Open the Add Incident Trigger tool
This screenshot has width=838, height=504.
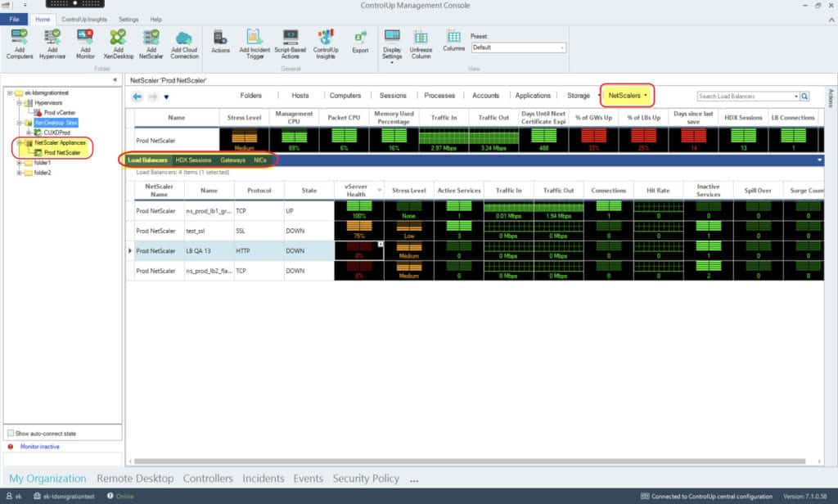point(254,43)
